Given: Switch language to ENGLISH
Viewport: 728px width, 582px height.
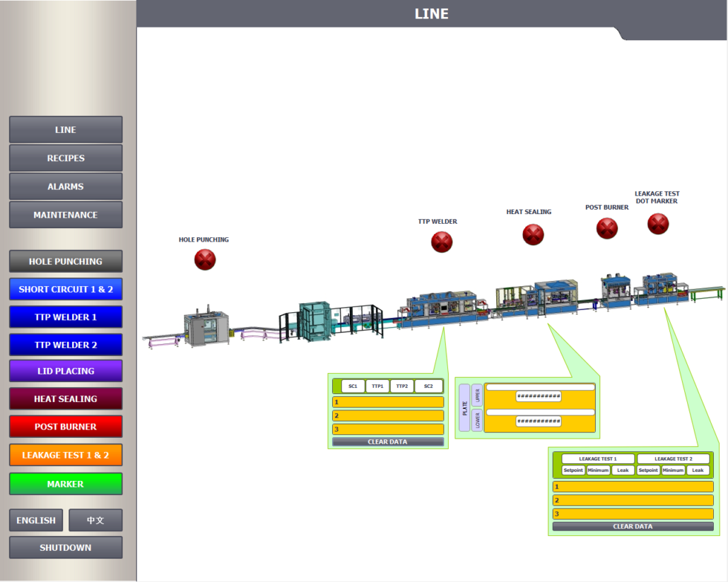Looking at the screenshot, I should (x=36, y=521).
